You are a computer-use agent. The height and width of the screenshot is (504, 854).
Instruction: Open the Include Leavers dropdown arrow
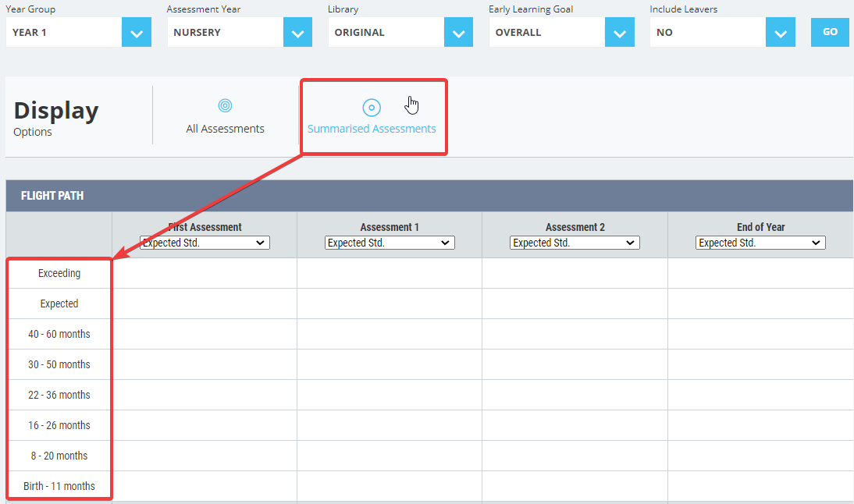coord(781,32)
